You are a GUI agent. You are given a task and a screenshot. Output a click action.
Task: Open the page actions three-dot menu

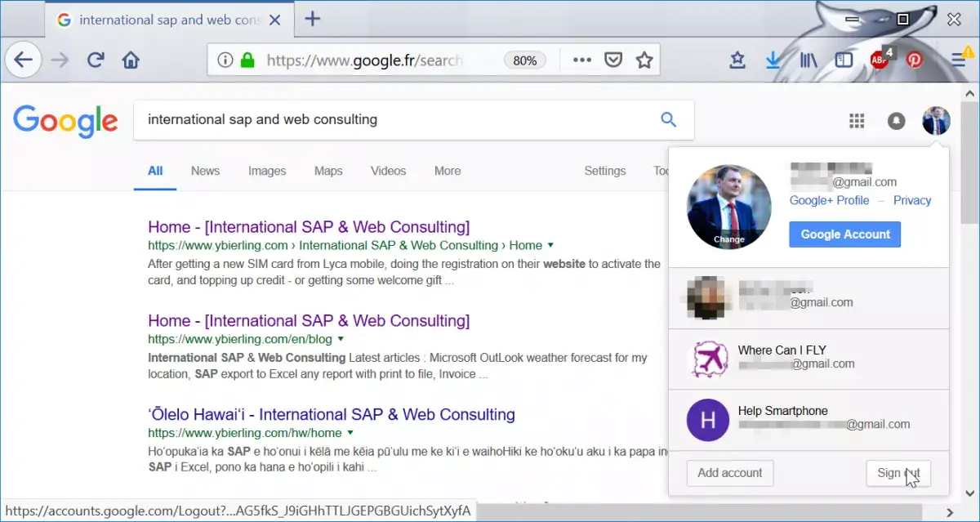tap(581, 60)
